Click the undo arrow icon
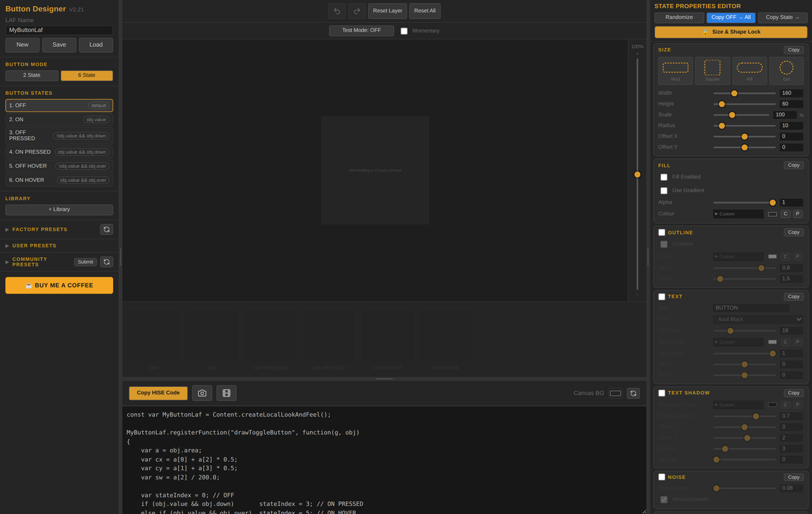 coord(337,11)
